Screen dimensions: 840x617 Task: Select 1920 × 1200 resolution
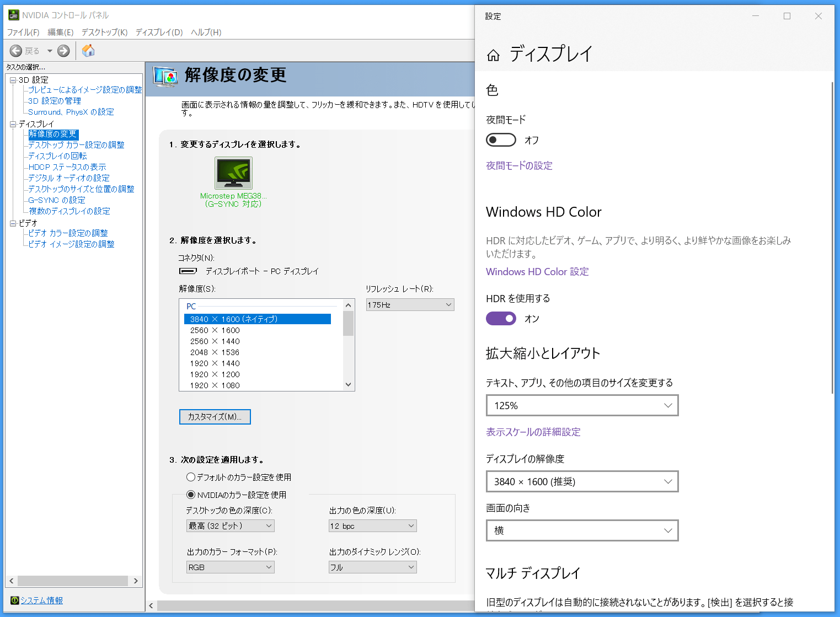pyautogui.click(x=215, y=374)
